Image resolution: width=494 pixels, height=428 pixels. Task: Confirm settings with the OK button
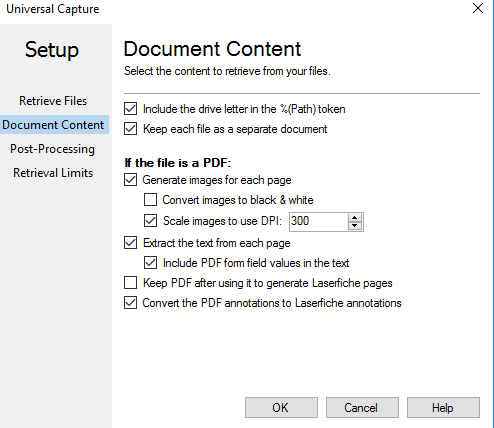tap(281, 407)
